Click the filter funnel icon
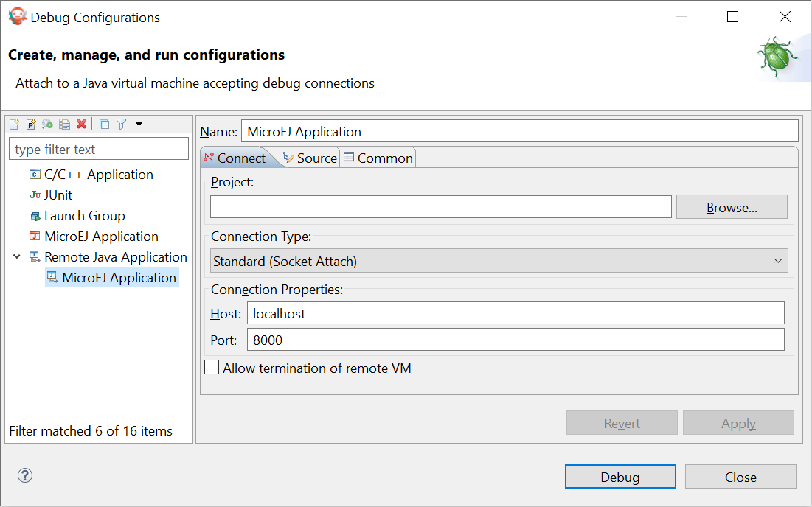This screenshot has height=507, width=812. (122, 125)
